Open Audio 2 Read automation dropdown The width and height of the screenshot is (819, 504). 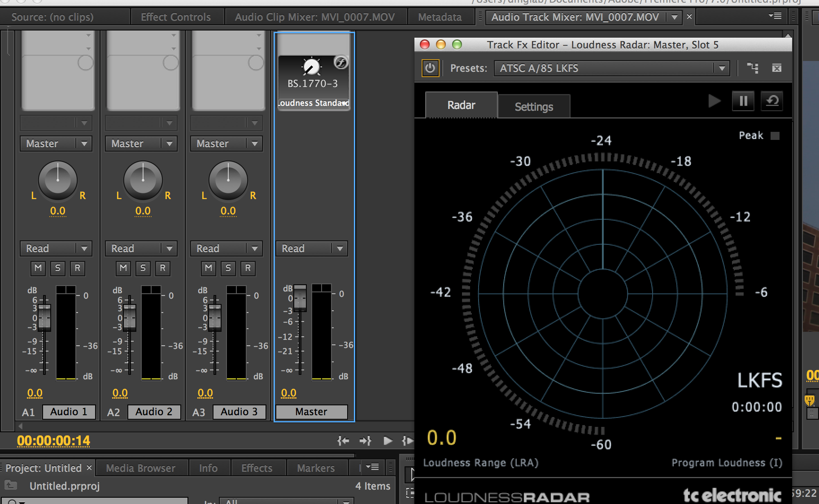pos(141,248)
